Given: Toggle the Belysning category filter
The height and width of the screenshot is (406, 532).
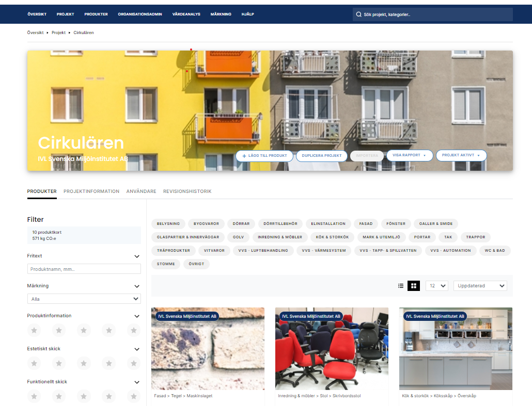Looking at the screenshot, I should [168, 224].
